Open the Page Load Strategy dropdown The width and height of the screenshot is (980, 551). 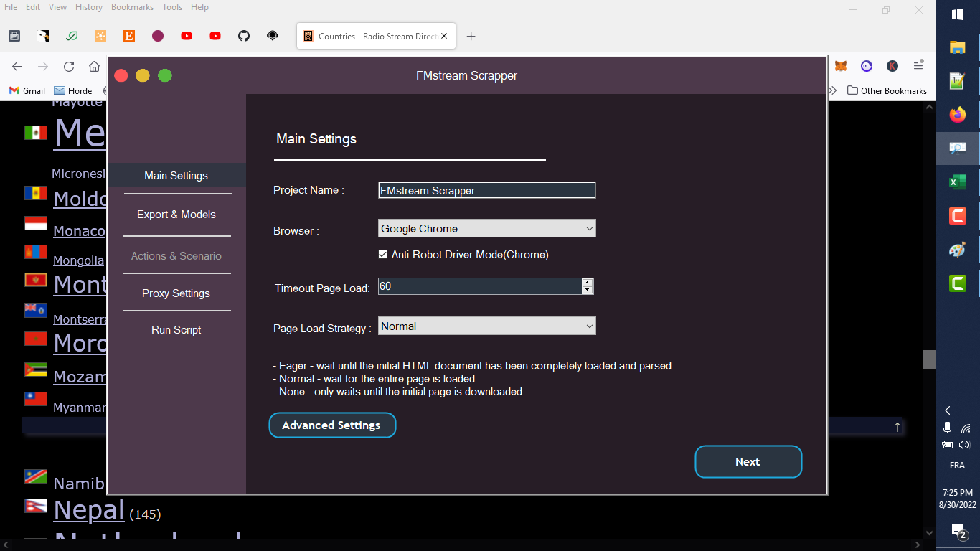point(486,326)
